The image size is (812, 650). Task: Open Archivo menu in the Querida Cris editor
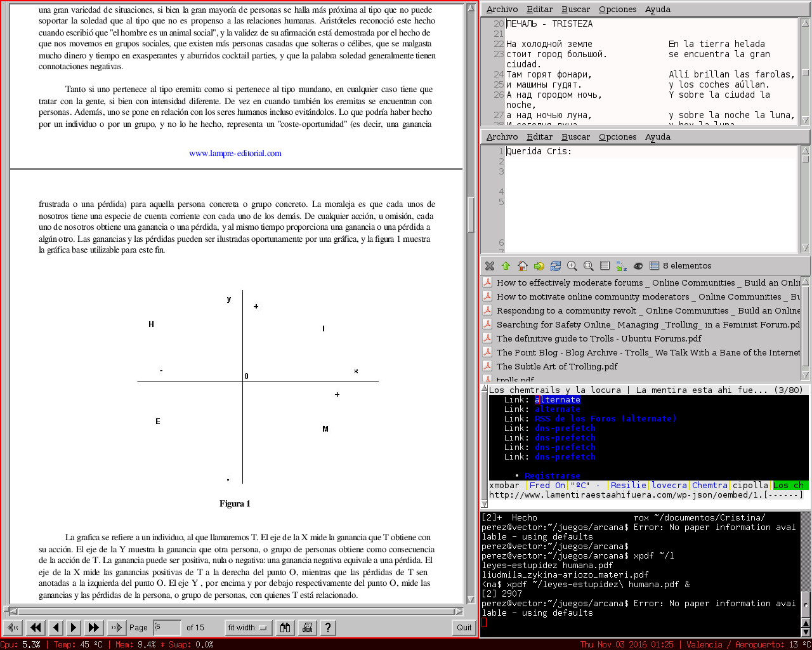pyautogui.click(x=502, y=137)
